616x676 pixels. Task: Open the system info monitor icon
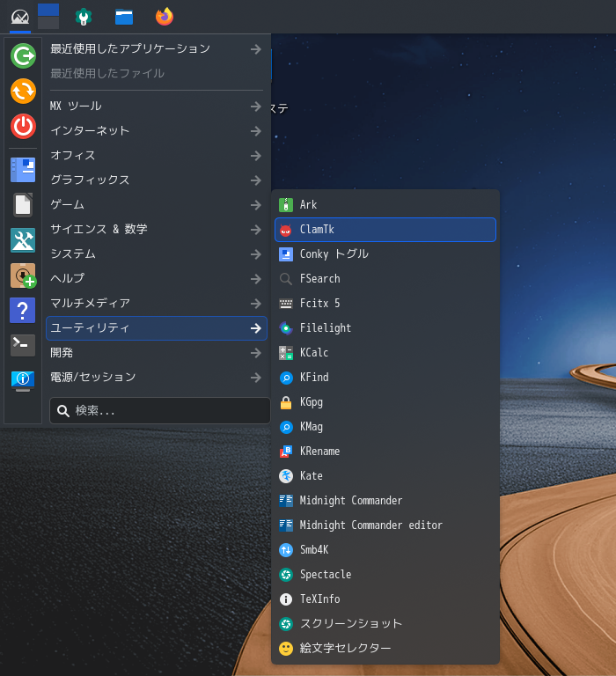23,380
